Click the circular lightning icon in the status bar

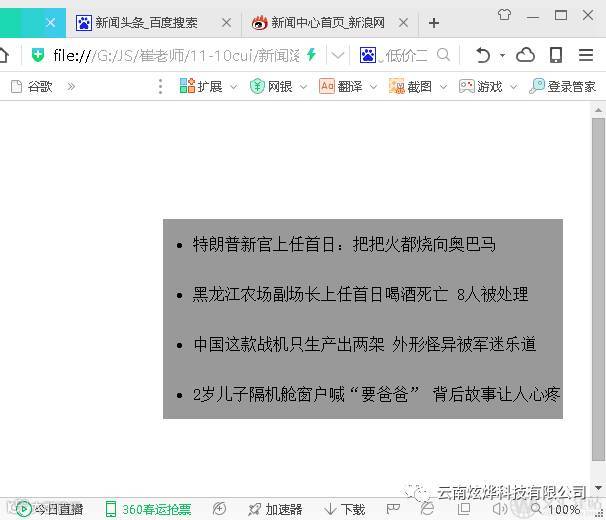[220, 508]
